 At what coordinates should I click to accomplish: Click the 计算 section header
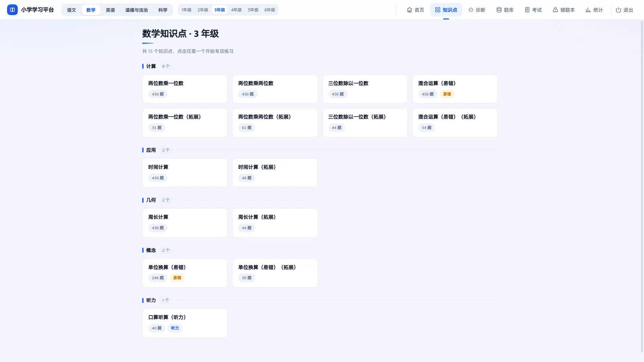[151, 66]
